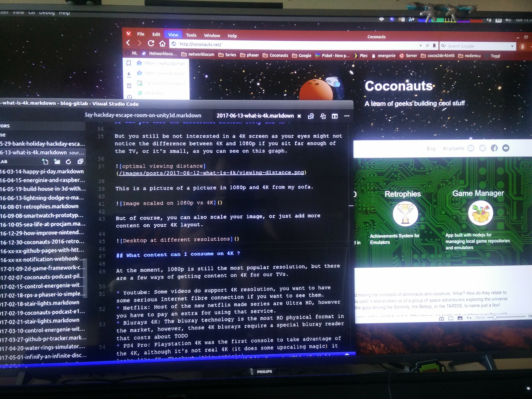Open the phaser bookmarks folder
Screen dimensions: 532x399
pyautogui.click(x=250, y=55)
